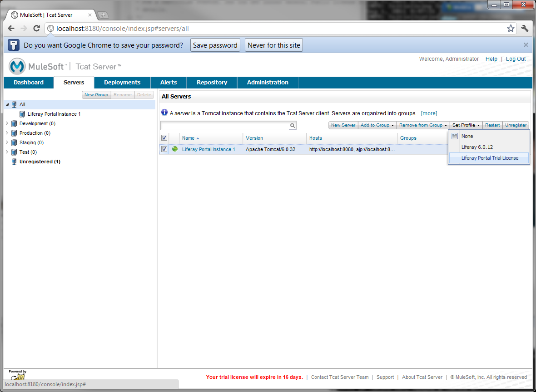Click the New Group button
Viewport: 536px width, 392px height.
click(96, 94)
